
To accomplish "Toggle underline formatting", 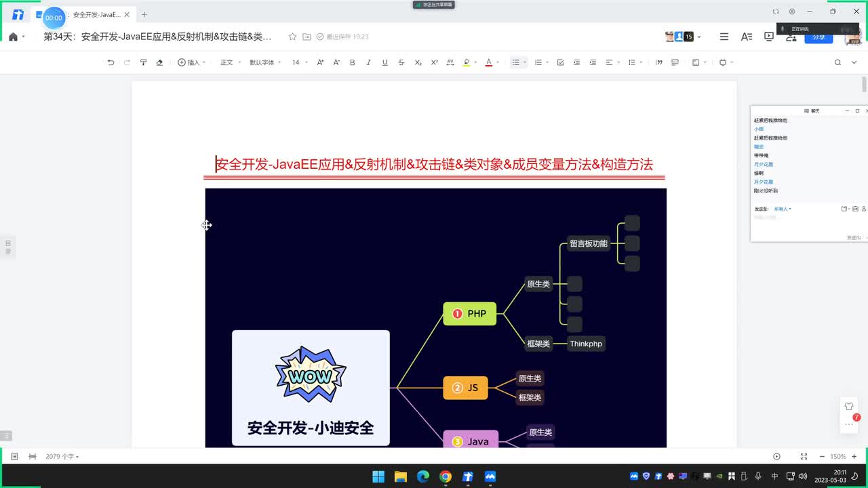I will pos(385,62).
